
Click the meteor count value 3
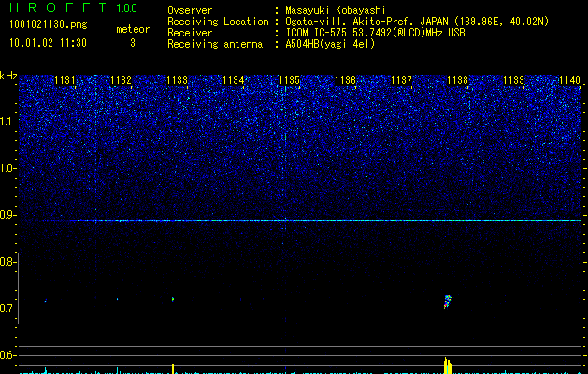tap(133, 43)
